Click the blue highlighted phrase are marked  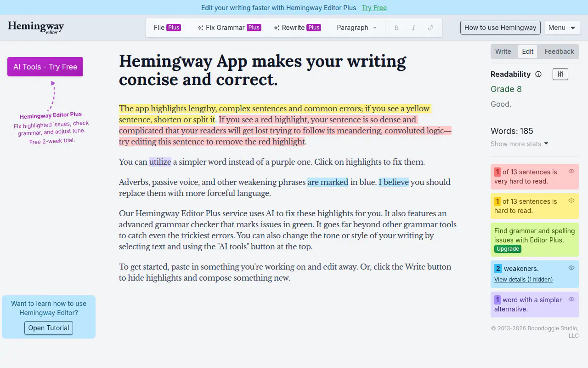point(328,182)
